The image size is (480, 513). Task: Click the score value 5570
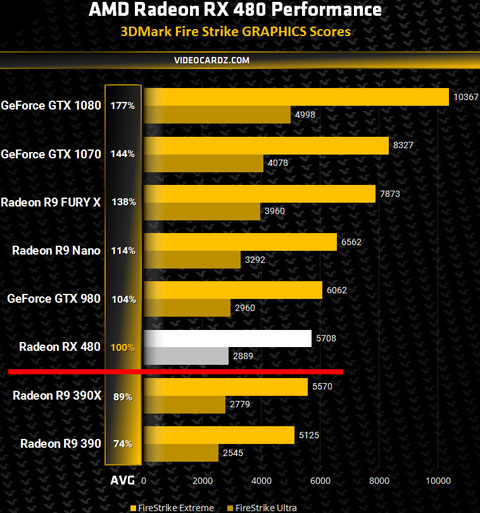click(x=322, y=387)
